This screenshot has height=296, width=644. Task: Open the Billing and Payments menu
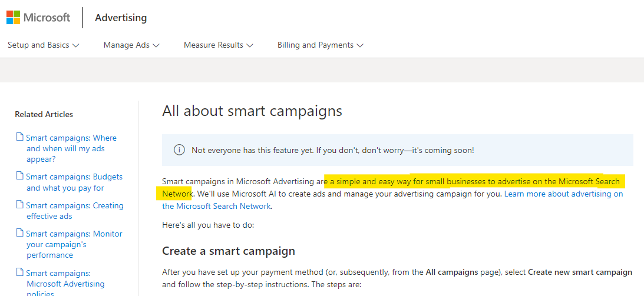[x=321, y=45]
